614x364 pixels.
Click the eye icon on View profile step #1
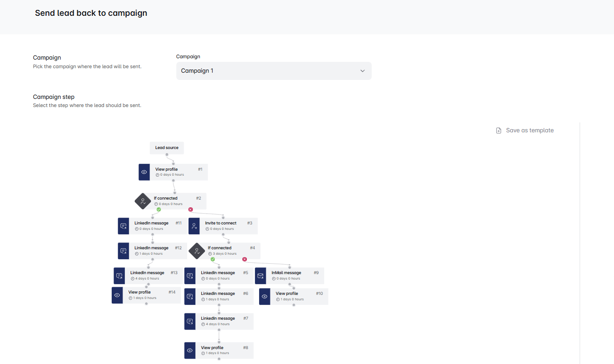pyautogui.click(x=144, y=172)
